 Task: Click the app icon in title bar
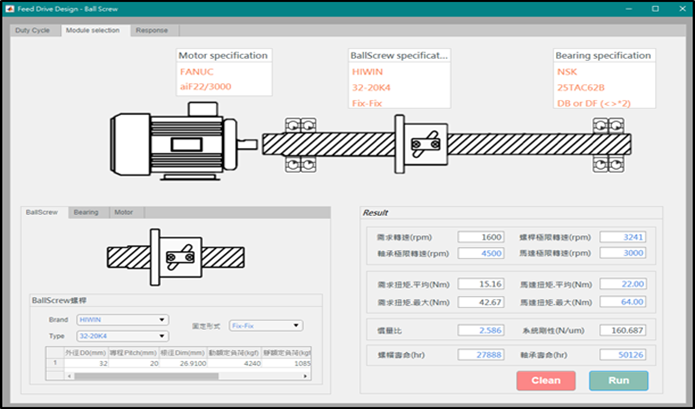coord(10,7)
